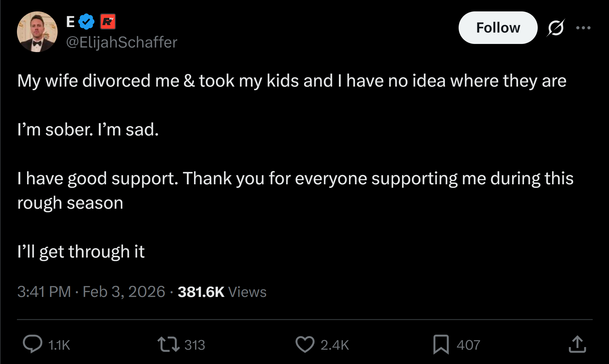This screenshot has height=364, width=609.
Task: Click the profile avatar photo
Action: click(37, 32)
